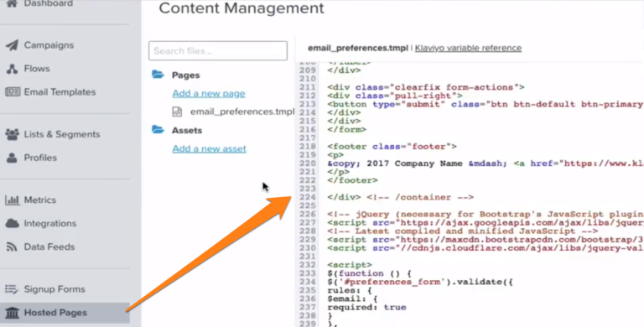Viewport: 644px width, 327px height.
Task: Click line number 232 in the gutter
Action: click(x=308, y=265)
